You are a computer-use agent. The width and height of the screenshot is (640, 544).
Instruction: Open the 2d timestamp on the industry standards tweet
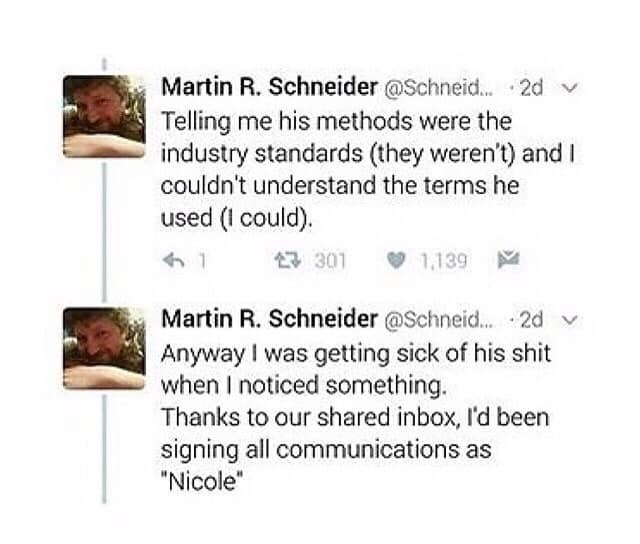[532, 88]
